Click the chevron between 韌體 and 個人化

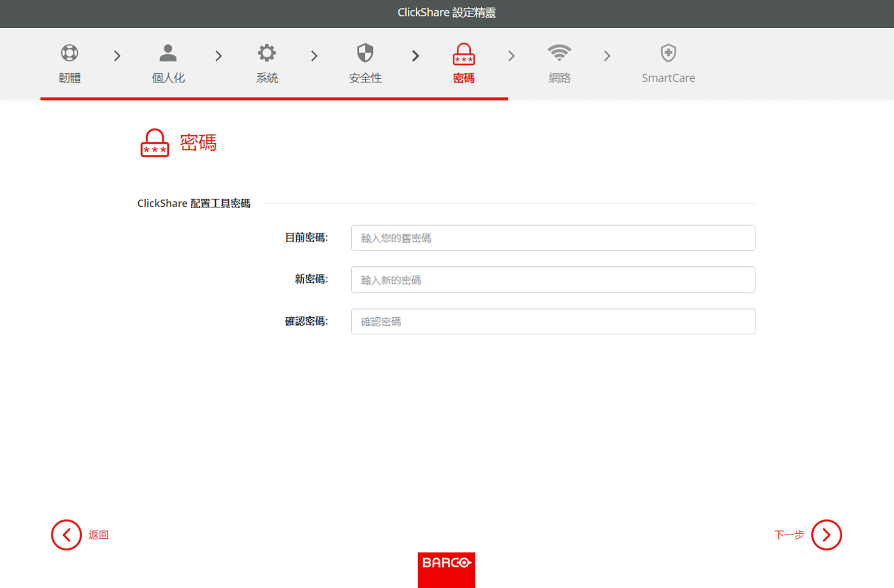pyautogui.click(x=118, y=56)
